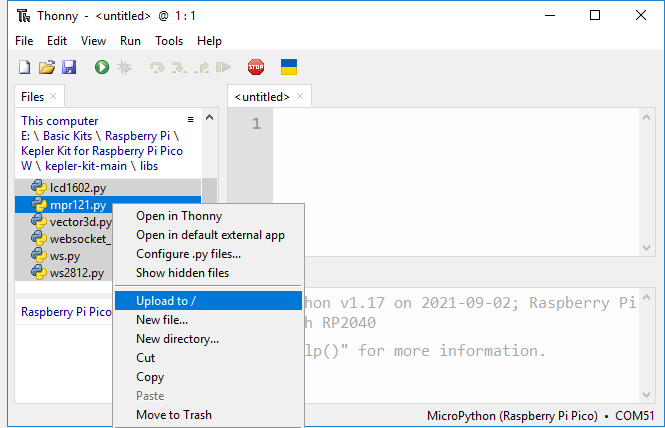665x428 pixels.
Task: Click Upload to / in context menu
Action: [x=208, y=301]
